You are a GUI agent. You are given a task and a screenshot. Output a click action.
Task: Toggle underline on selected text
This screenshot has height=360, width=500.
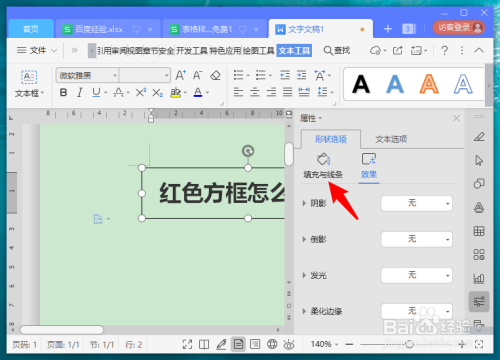[96, 92]
